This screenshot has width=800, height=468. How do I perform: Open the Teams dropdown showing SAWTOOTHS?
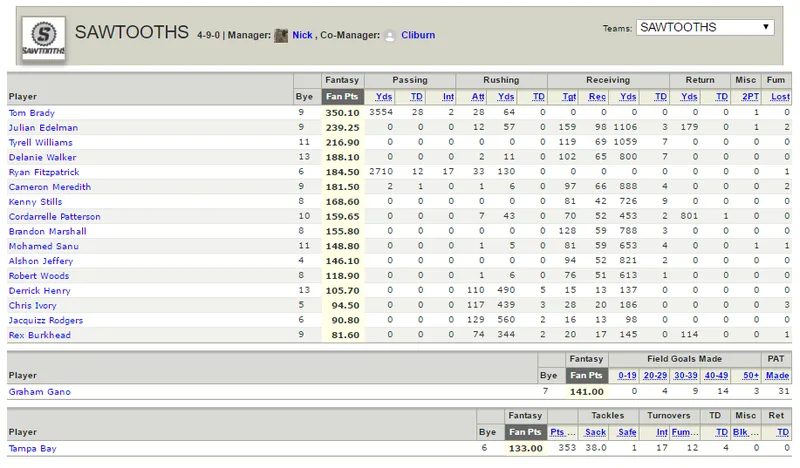(x=705, y=27)
